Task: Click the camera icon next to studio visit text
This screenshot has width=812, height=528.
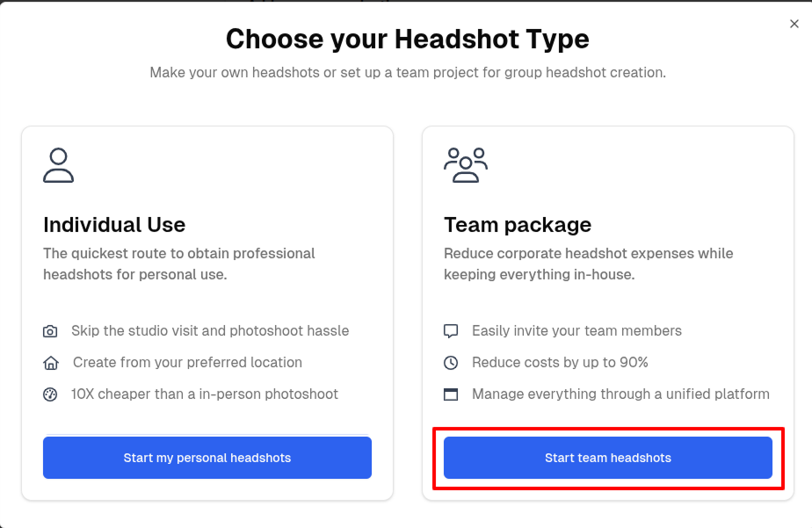Action: 51,331
